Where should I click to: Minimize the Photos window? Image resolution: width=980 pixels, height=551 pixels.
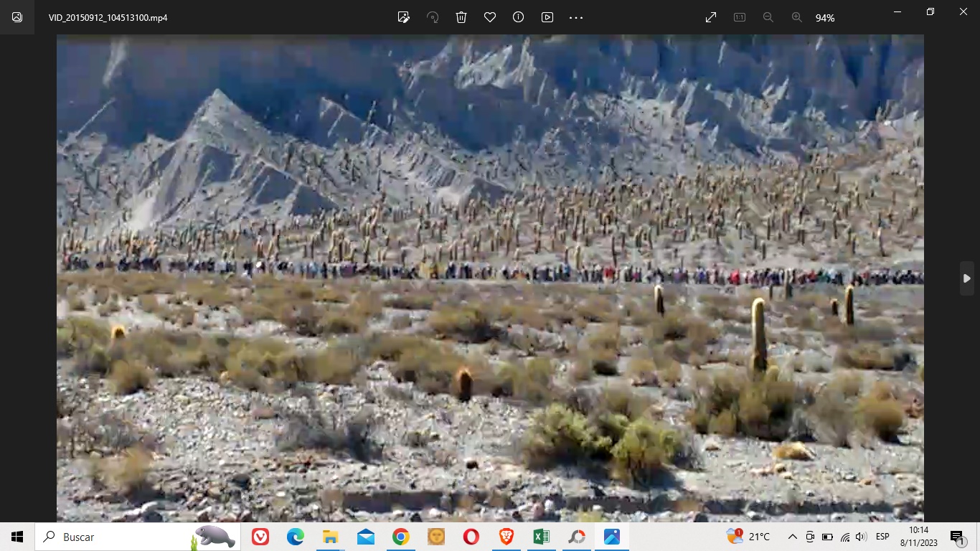(897, 11)
